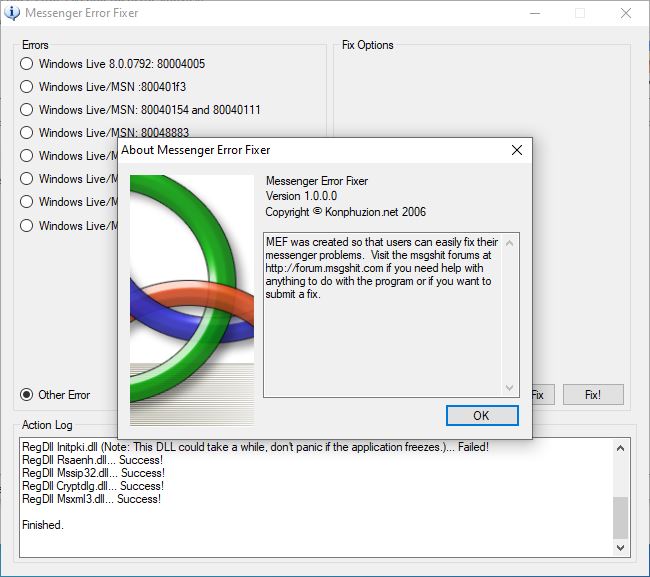The width and height of the screenshot is (650, 577).
Task: Click the Action Log scrollbar thumb
Action: click(620, 517)
